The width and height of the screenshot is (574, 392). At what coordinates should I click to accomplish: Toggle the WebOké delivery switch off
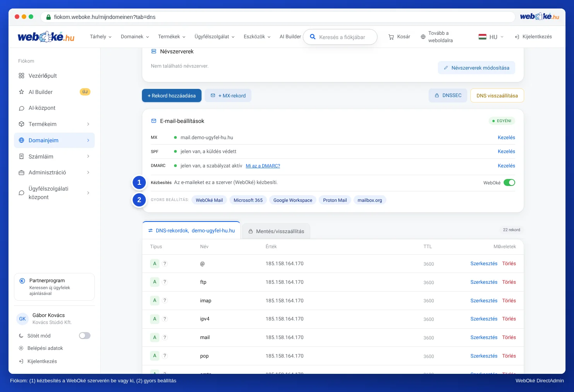coord(509,182)
